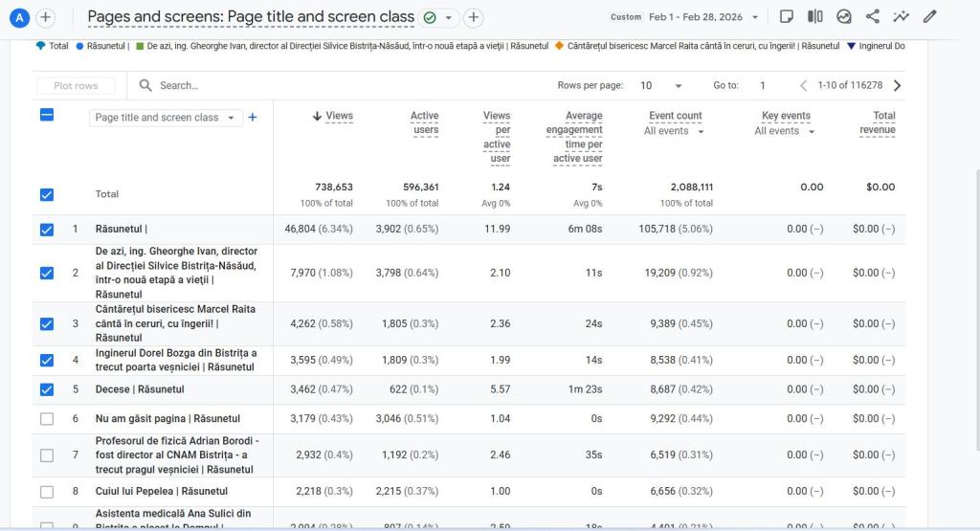This screenshot has width=980, height=531.
Task: Click the share report icon
Action: (x=872, y=16)
